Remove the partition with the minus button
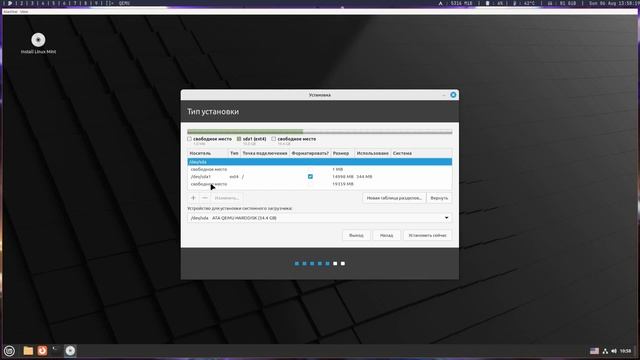Viewport: 640px width, 360px height. point(205,198)
